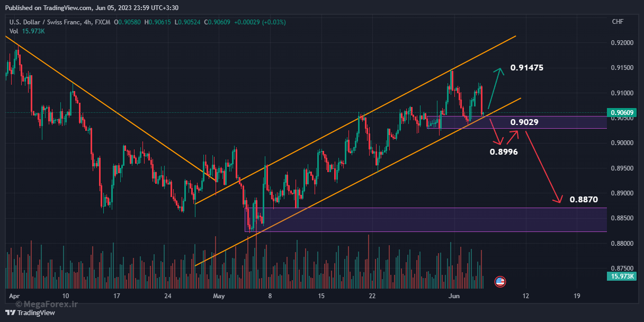Click the TradingView logo icon
The image size is (644, 322).
pyautogui.click(x=12, y=312)
